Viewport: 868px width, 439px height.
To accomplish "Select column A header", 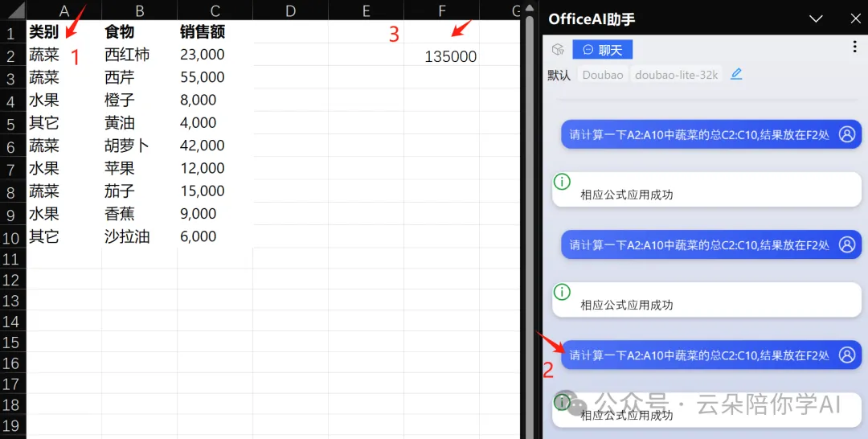I will (x=64, y=10).
